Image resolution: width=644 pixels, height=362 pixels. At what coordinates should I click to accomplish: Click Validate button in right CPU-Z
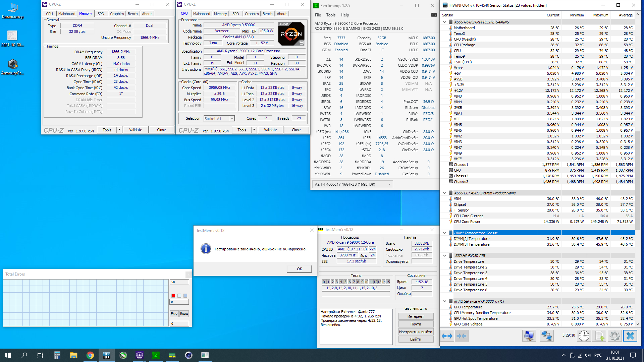(x=270, y=130)
